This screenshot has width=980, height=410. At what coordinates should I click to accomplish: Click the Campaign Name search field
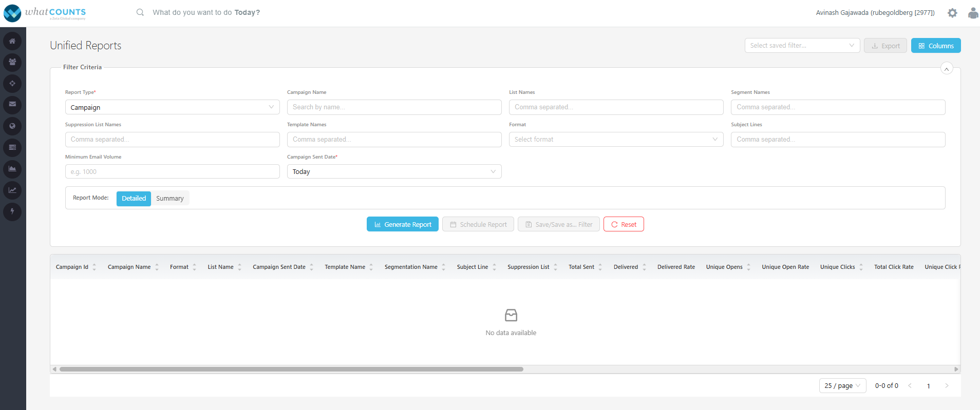pos(394,107)
